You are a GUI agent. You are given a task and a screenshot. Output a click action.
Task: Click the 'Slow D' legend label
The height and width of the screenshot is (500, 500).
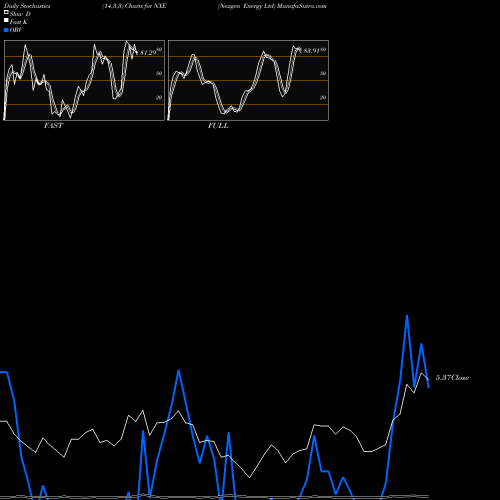[20, 14]
